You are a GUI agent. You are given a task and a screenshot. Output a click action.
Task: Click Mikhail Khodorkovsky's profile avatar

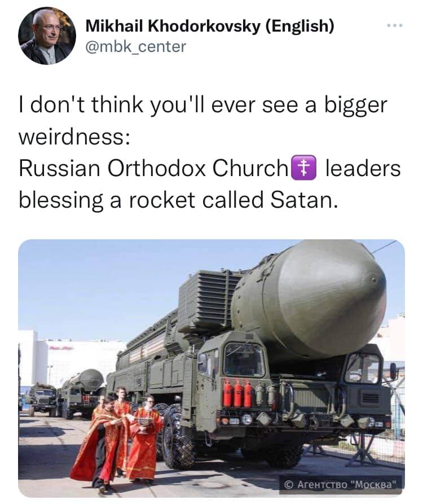pyautogui.click(x=47, y=36)
